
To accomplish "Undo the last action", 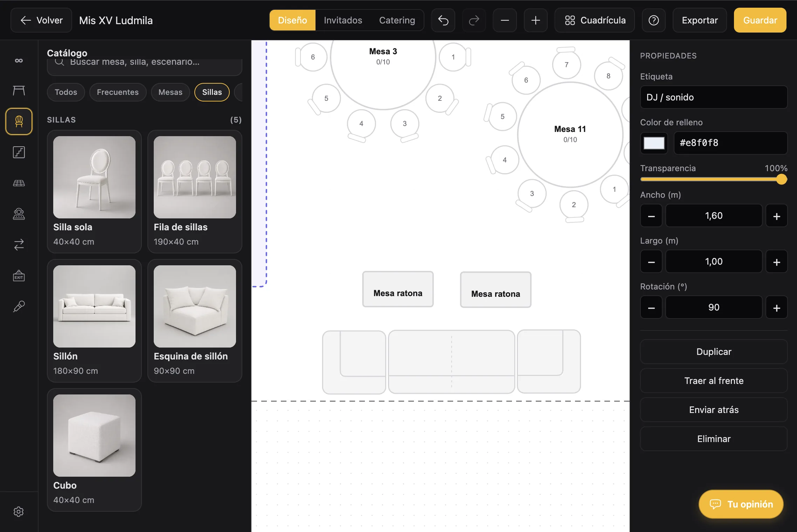I will tap(443, 20).
